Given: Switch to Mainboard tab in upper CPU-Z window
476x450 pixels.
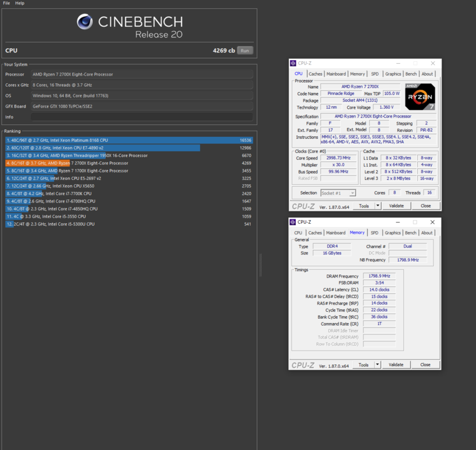Looking at the screenshot, I should tap(336, 74).
